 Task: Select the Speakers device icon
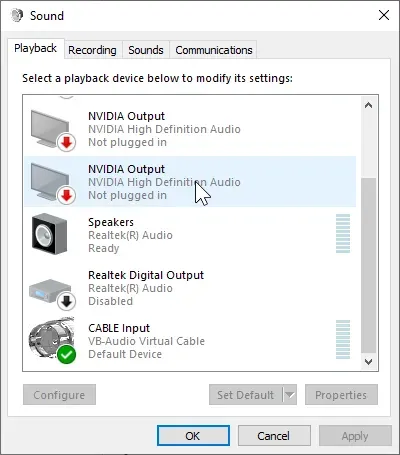(49, 234)
